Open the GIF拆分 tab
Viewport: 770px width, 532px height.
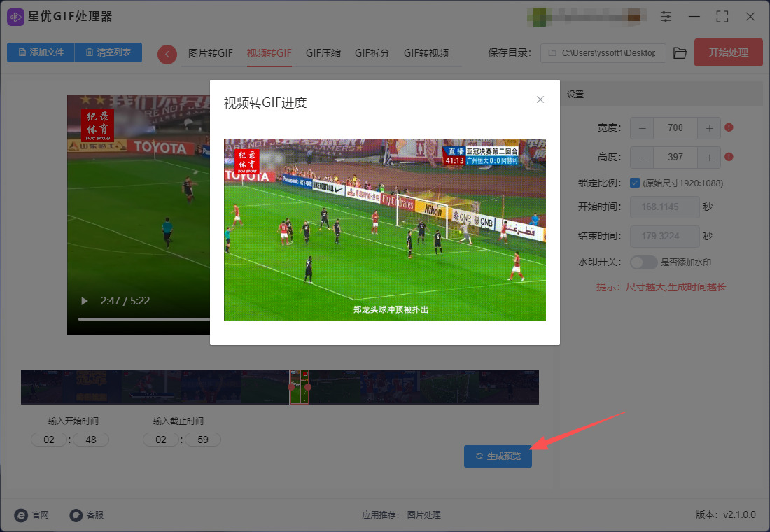coord(372,53)
